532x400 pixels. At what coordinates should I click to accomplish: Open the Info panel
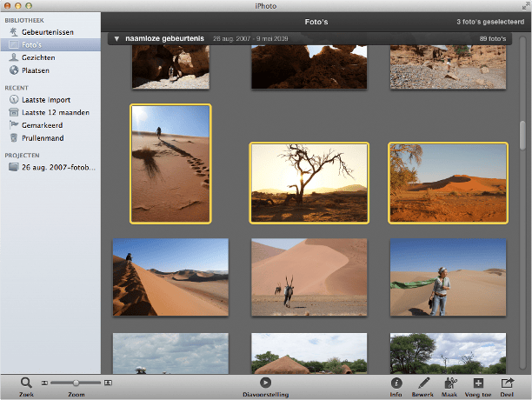pyautogui.click(x=396, y=383)
